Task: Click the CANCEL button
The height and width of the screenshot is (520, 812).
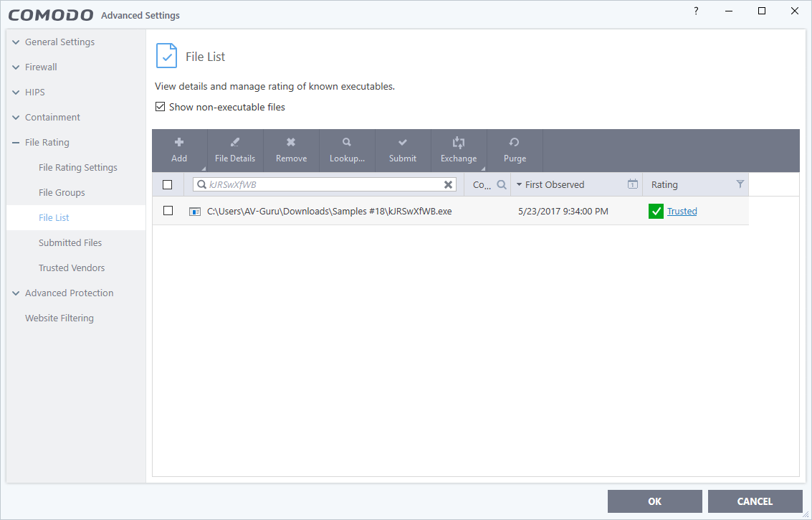Action: (x=755, y=501)
